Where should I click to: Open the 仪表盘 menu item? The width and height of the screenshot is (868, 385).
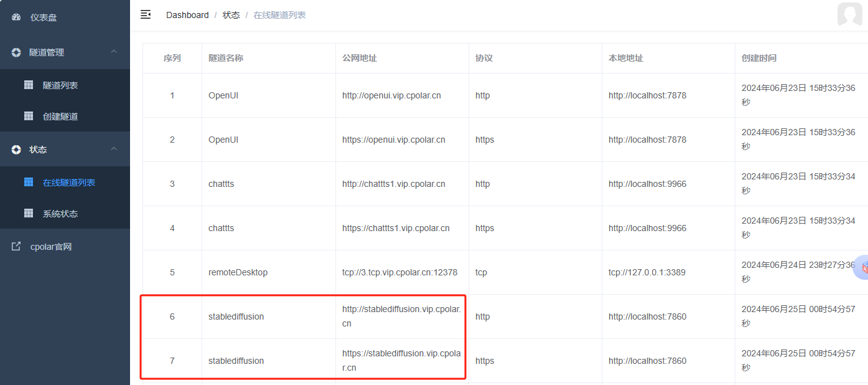coord(65,17)
